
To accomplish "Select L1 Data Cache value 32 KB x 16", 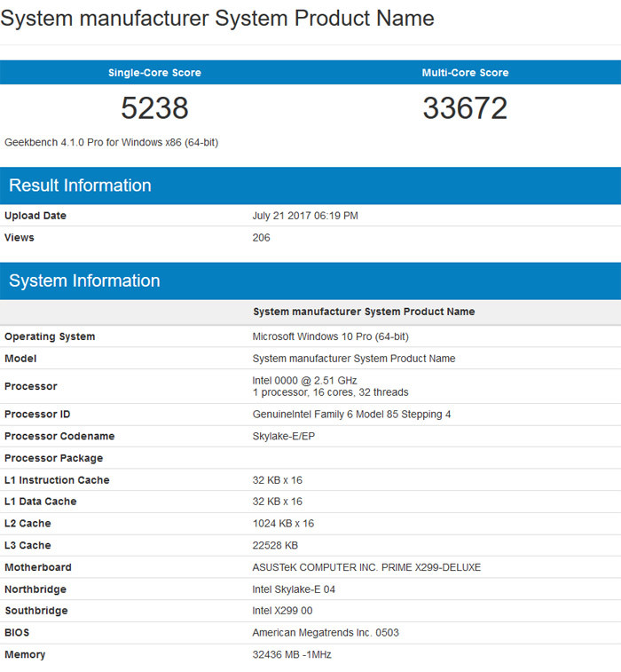I will pyautogui.click(x=277, y=502).
